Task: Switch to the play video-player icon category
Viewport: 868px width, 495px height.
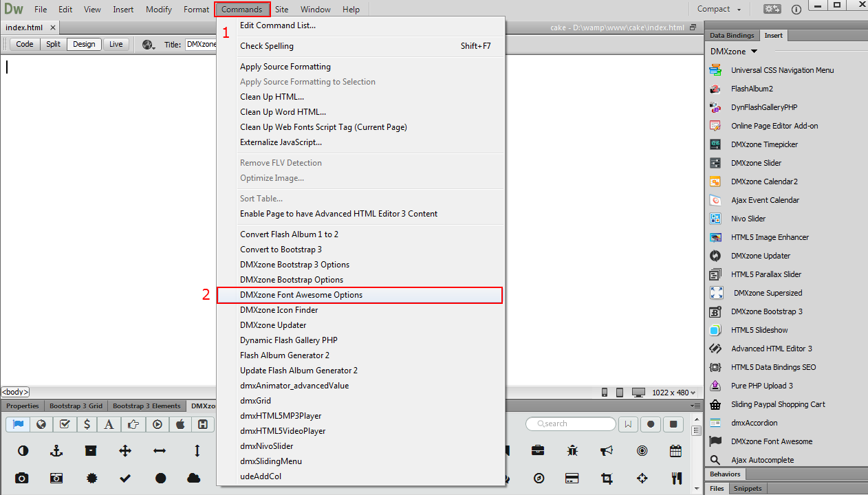Action: [x=157, y=424]
